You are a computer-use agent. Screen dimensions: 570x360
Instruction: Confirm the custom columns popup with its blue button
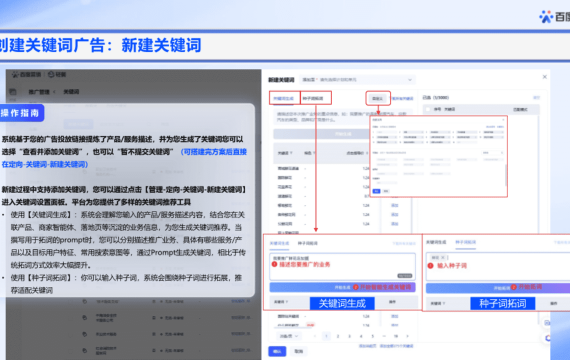377,191
